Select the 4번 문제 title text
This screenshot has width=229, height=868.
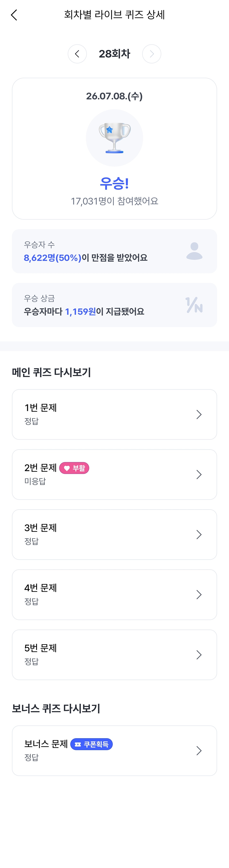pos(40,588)
